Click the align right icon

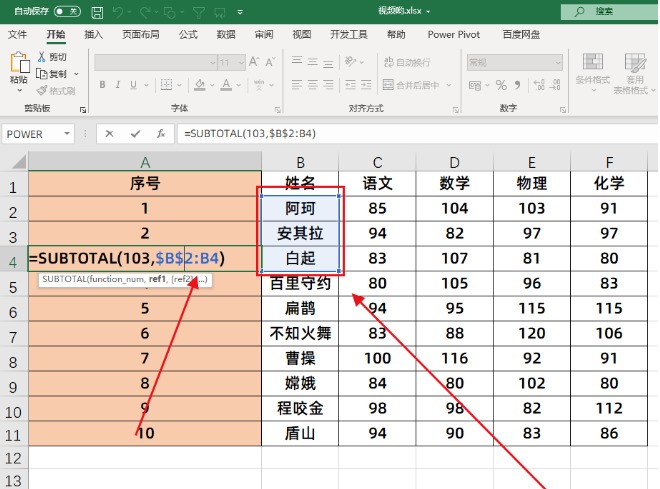point(328,85)
